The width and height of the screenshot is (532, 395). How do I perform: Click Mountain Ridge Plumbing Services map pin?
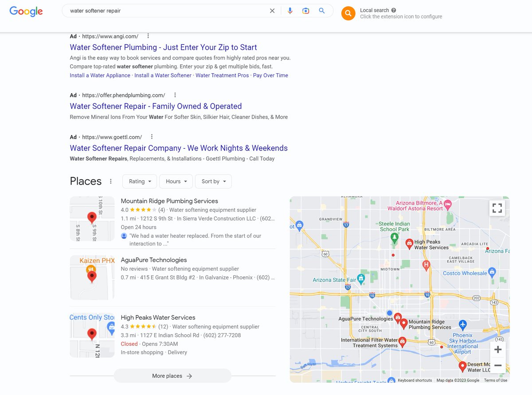coord(403,324)
